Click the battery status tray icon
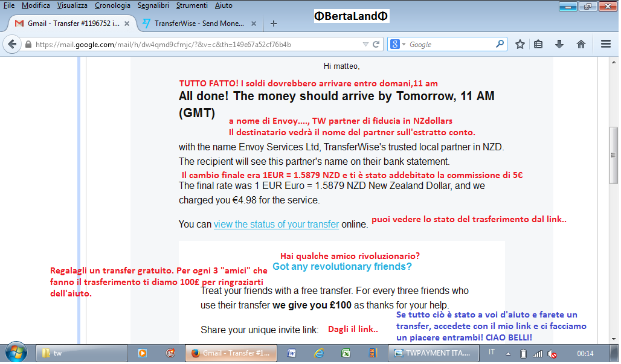This screenshot has height=364, width=621. (523, 354)
